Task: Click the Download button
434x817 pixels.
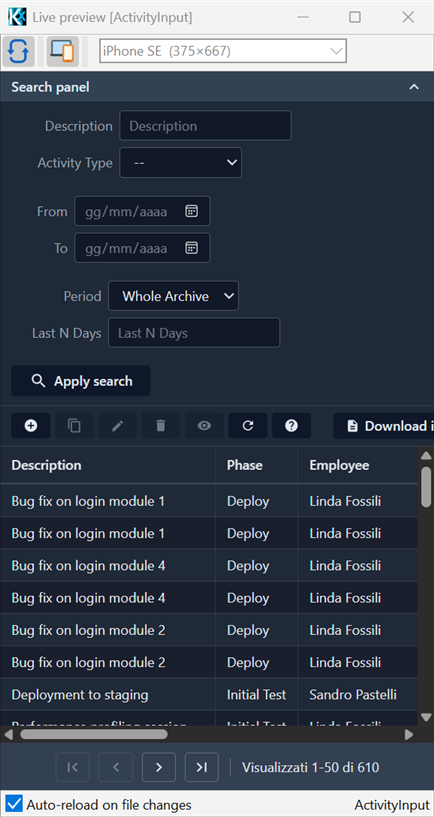Action: click(x=383, y=426)
